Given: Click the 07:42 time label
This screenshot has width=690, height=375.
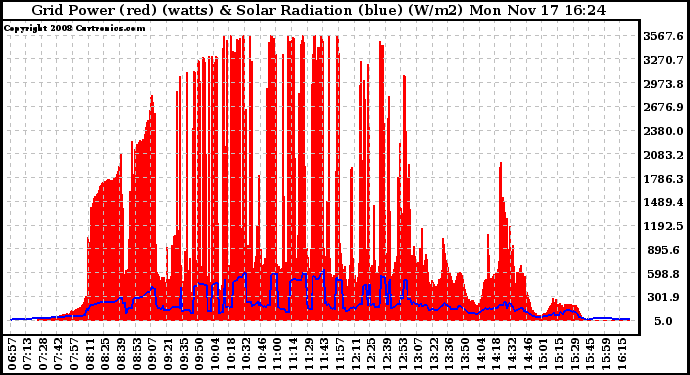Looking at the screenshot, I should pyautogui.click(x=59, y=353).
